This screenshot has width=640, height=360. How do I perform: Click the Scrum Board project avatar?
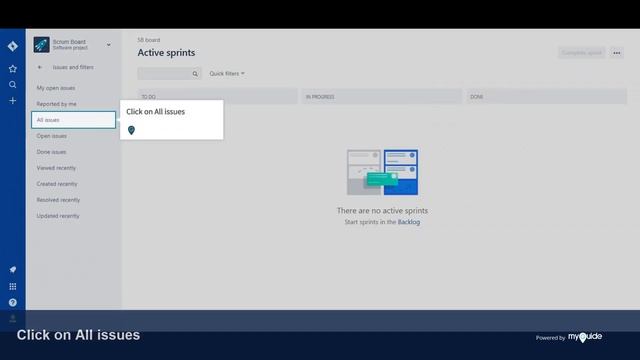point(41,44)
